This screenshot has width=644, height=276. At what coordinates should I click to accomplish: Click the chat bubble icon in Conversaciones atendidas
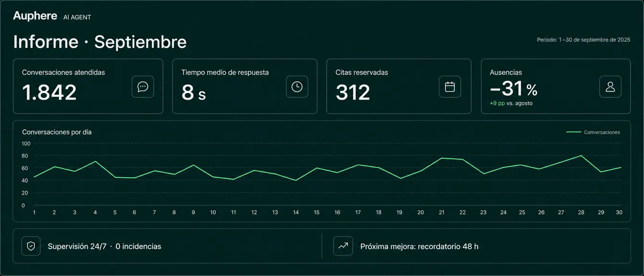click(x=143, y=87)
